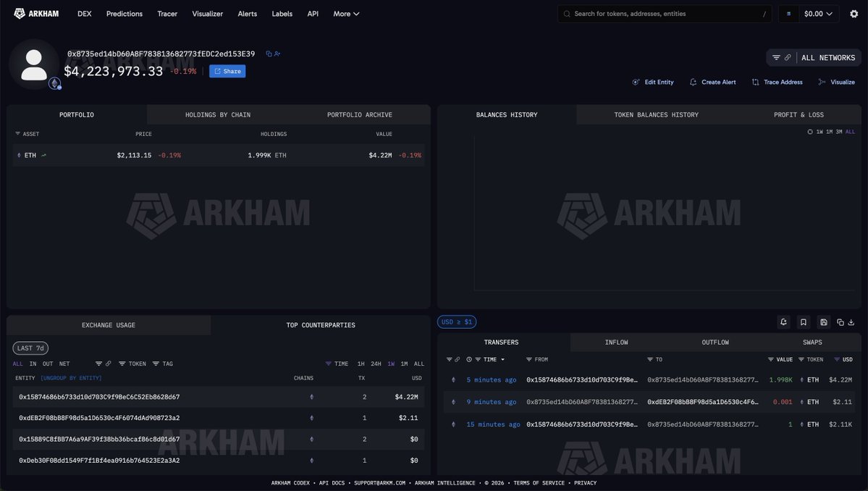This screenshot has height=491, width=868.
Task: Set balances chart range to 3M
Action: pyautogui.click(x=838, y=132)
